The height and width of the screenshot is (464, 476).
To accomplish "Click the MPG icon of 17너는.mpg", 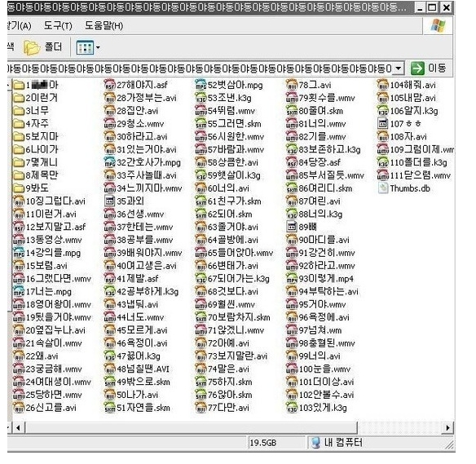I will [19, 291].
